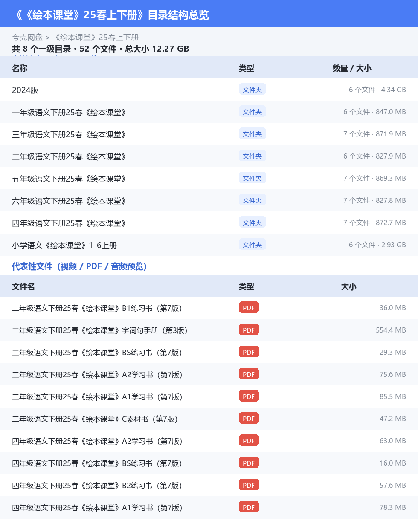Viewport: 418px width, 532px height.
Task: Click the 文件夹 badge for 一年级语文下册
Action: point(253,111)
